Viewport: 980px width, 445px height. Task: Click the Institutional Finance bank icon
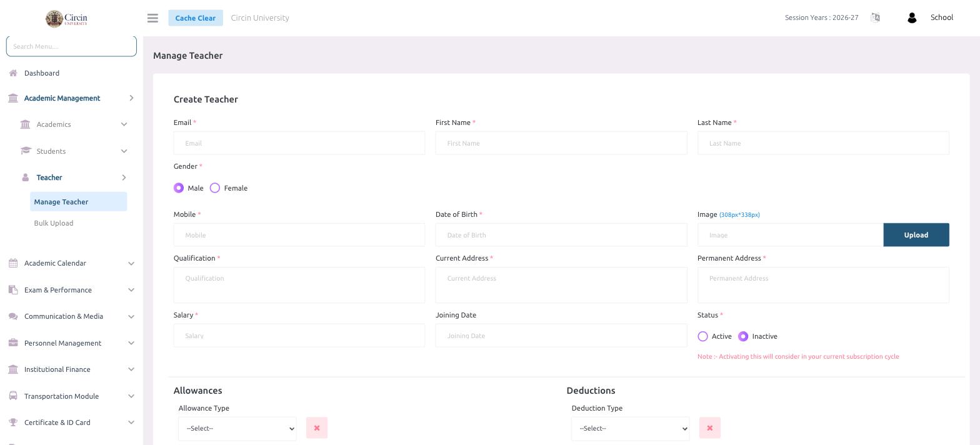[13, 369]
